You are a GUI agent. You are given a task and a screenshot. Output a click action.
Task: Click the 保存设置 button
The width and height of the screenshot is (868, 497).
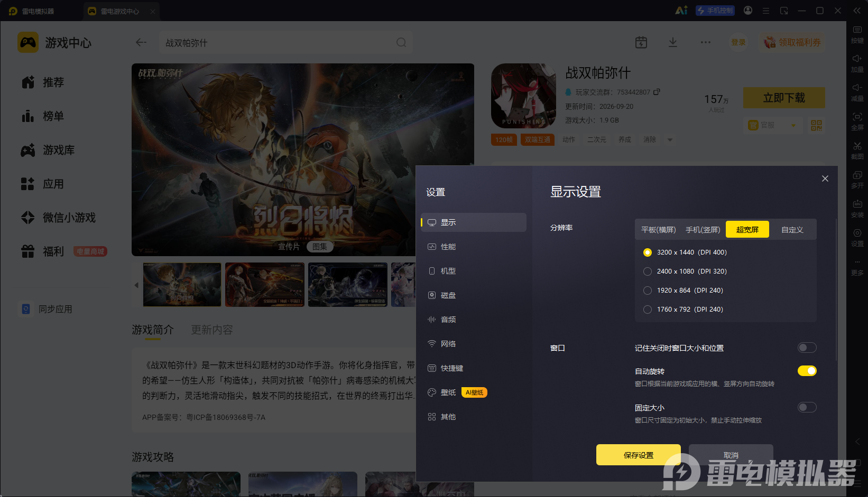tap(639, 455)
